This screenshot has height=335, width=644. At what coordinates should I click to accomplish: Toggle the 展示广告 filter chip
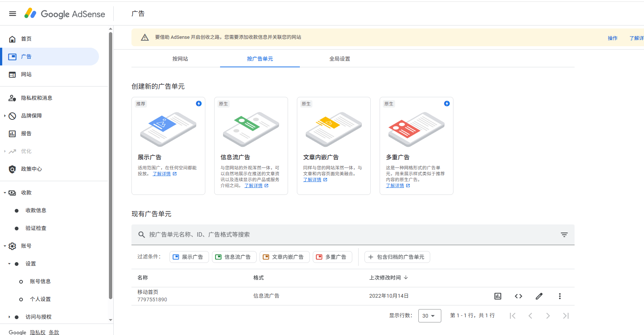click(189, 257)
